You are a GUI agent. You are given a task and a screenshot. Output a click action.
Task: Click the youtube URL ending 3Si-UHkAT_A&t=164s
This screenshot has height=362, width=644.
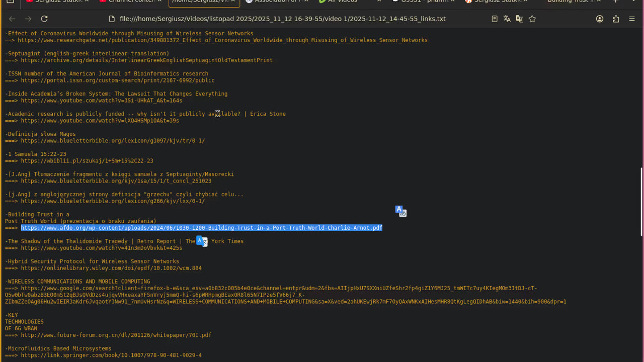click(102, 101)
